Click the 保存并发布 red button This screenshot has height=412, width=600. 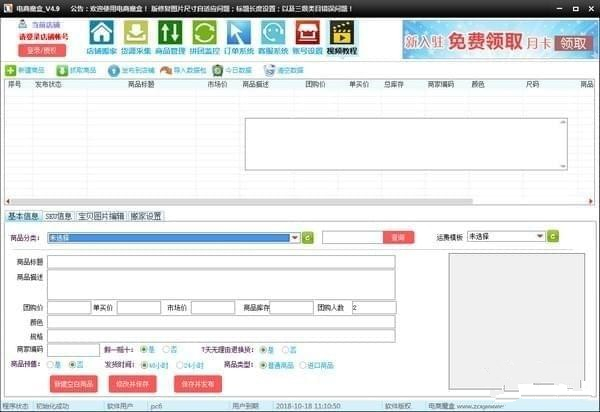[198, 384]
